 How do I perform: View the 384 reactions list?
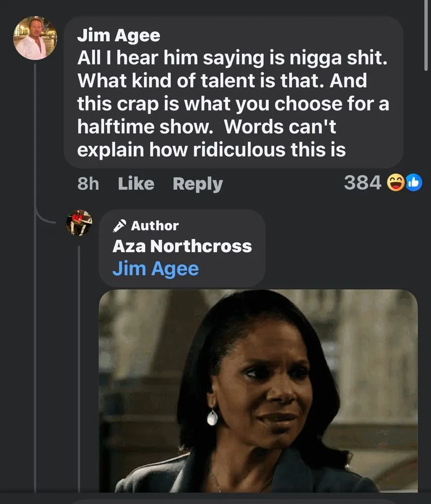[362, 183]
